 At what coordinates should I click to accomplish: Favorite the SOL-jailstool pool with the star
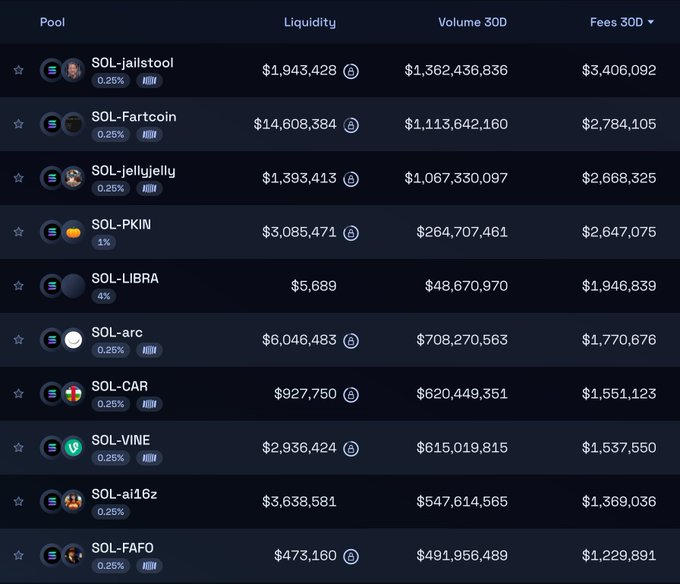click(x=18, y=70)
